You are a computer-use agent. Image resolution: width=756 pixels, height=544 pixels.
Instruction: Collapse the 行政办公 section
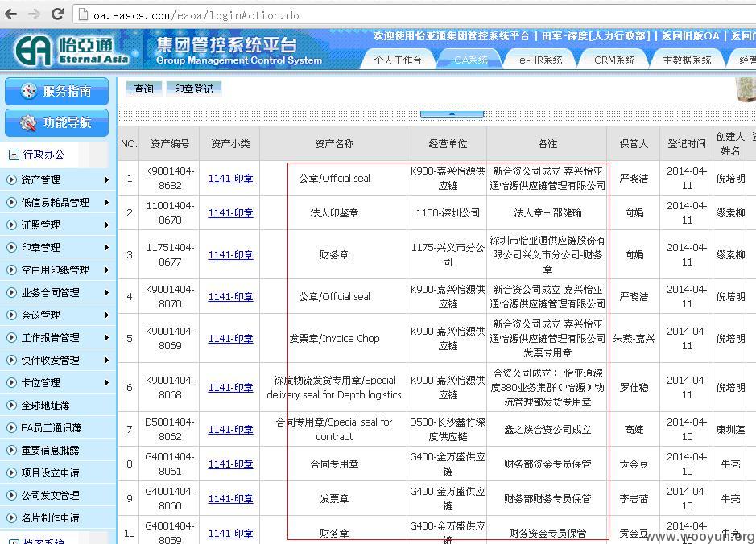coord(14,155)
